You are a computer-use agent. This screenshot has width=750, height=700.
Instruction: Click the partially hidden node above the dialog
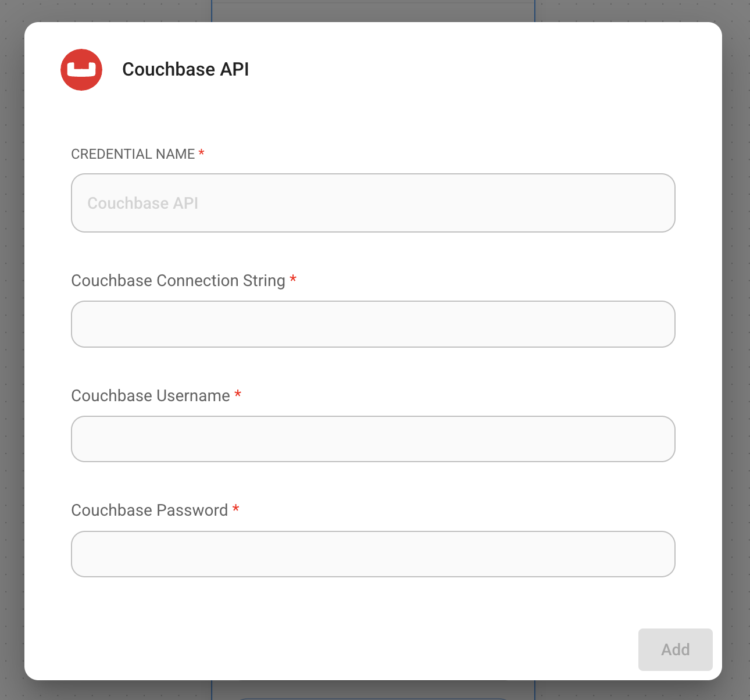coord(373,10)
